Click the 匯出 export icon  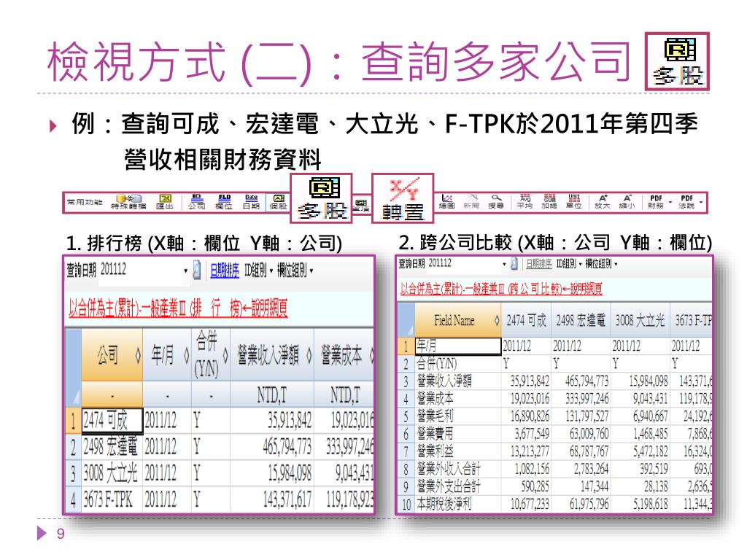pos(165,202)
